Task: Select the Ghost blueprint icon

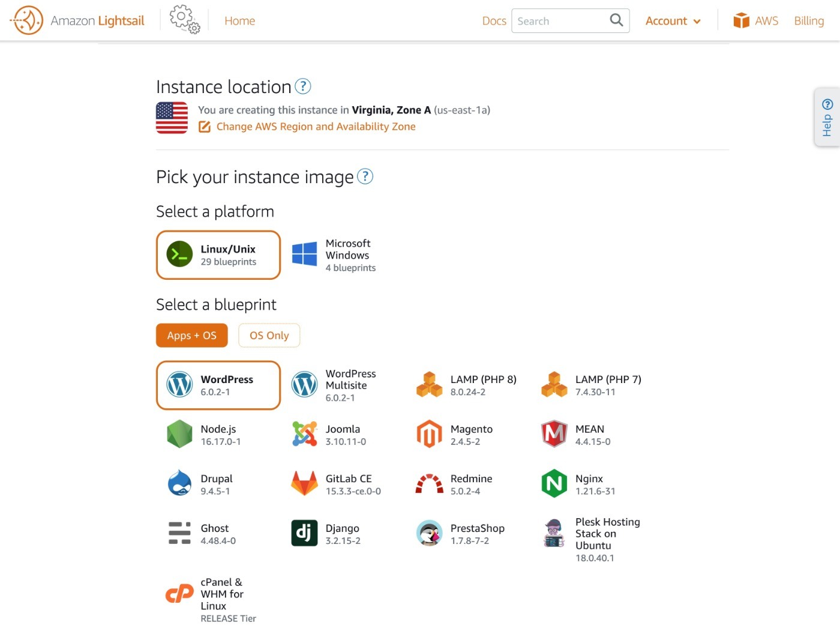Action: coord(179,533)
